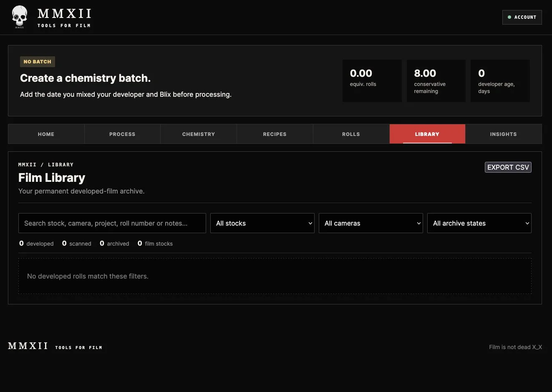Focus the library search field
552x392 pixels.
tap(112, 223)
